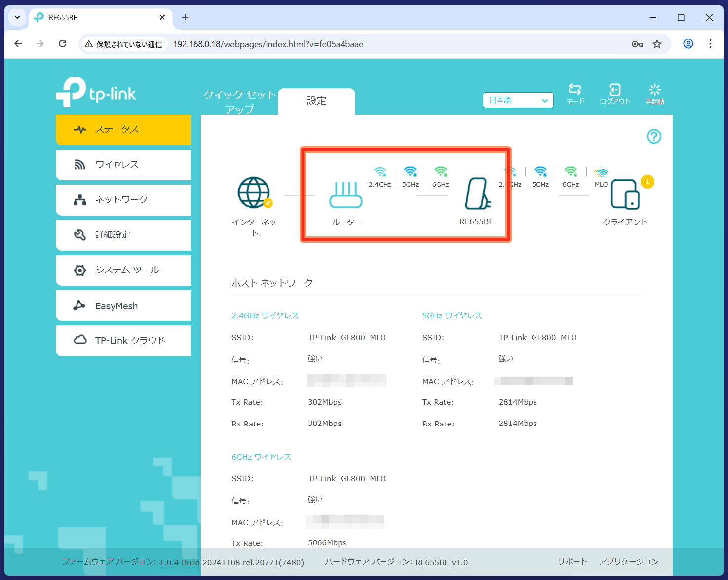Screen dimensions: 728x580
Task: Click the アプリケーション link in footer
Action: click(629, 562)
